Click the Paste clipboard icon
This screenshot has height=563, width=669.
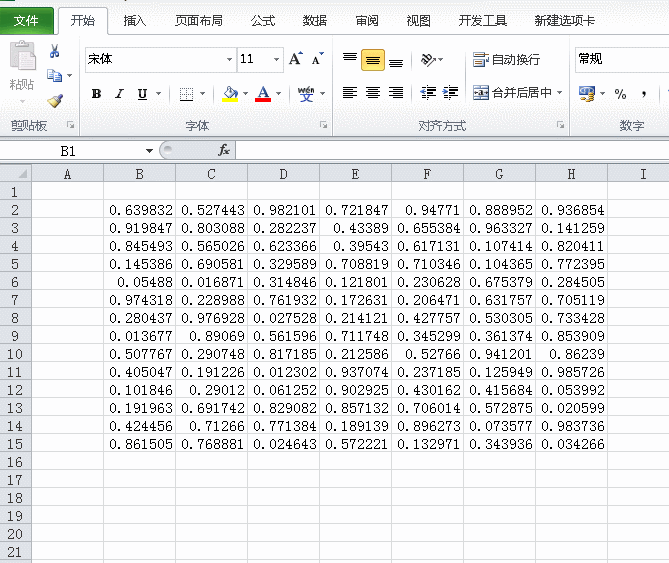[22, 55]
